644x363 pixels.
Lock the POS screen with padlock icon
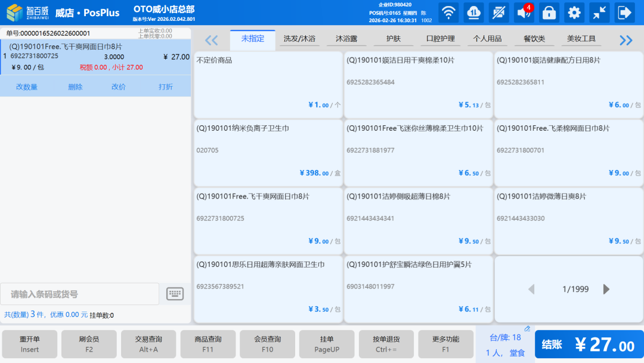coord(549,13)
